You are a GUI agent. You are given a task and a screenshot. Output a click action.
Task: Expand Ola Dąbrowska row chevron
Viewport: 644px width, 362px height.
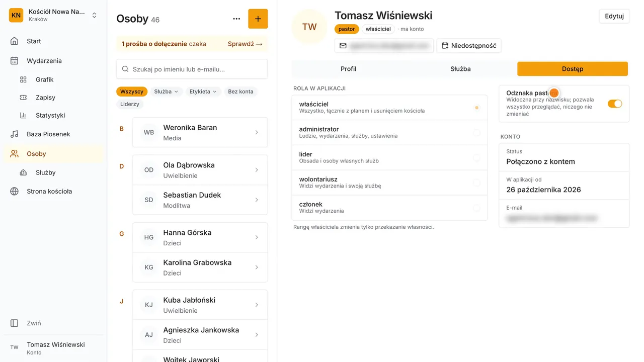(257, 170)
